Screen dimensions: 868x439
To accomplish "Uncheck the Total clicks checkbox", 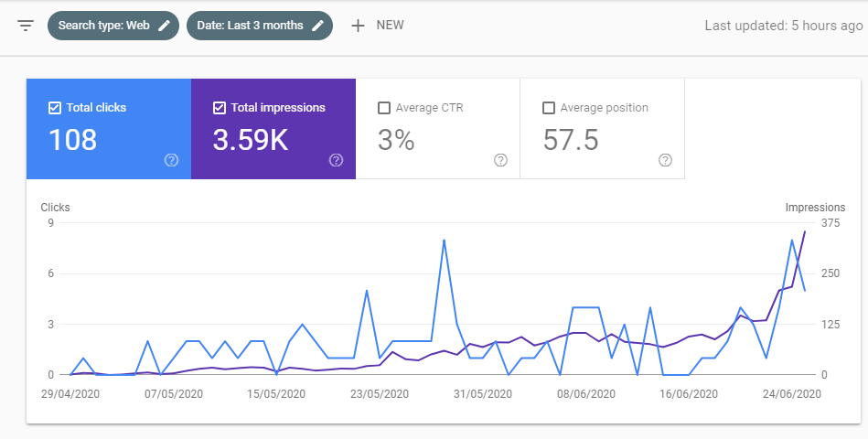I will point(54,108).
